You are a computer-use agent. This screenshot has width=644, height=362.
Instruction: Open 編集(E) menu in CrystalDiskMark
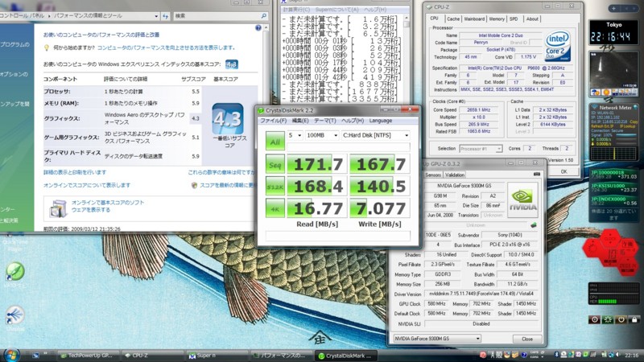299,121
